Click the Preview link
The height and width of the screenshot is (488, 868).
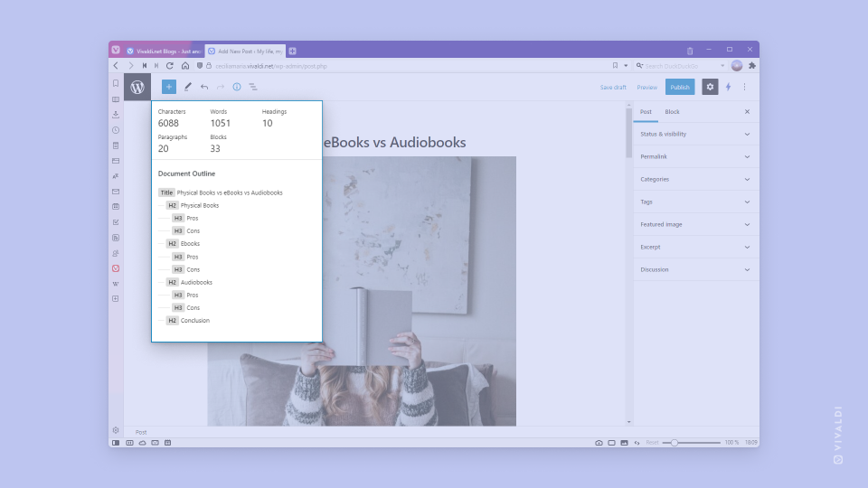(646, 88)
